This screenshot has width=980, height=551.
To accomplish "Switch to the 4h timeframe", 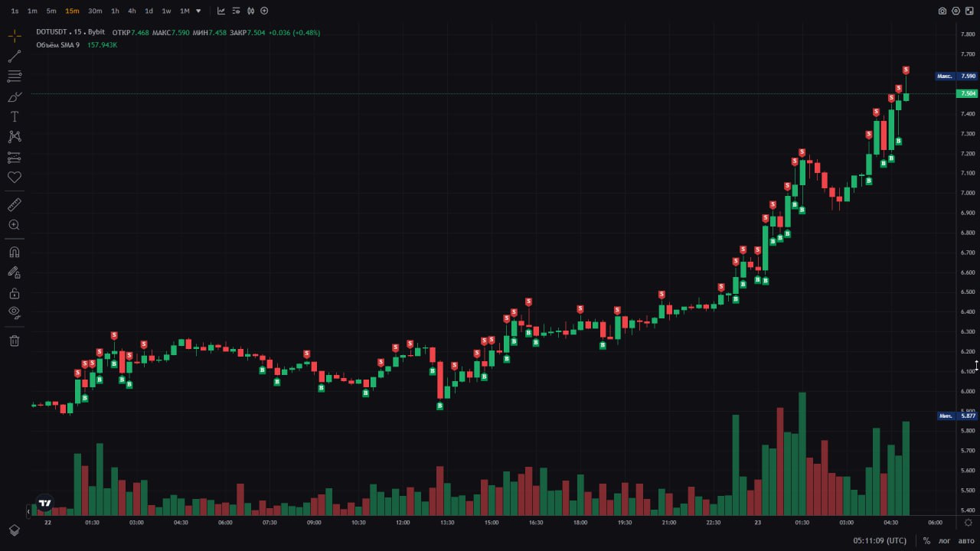I will [x=132, y=11].
